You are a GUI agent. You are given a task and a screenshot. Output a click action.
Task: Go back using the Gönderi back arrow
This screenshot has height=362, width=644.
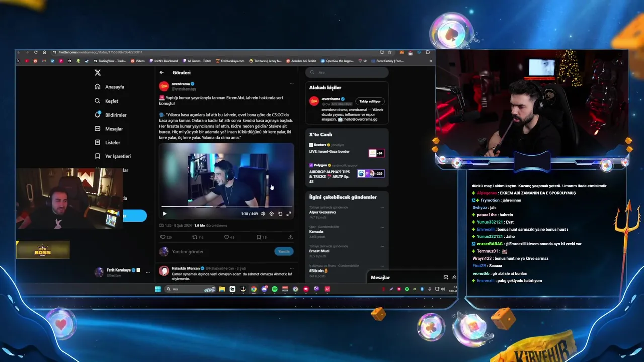pyautogui.click(x=162, y=73)
